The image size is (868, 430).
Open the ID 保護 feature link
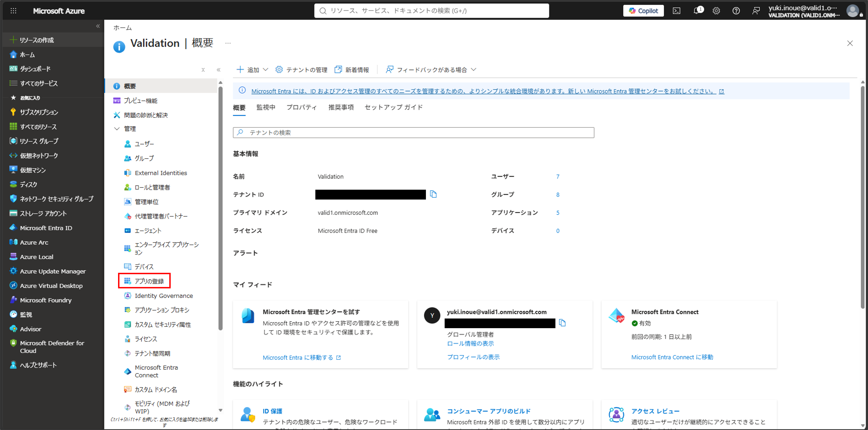coord(272,411)
